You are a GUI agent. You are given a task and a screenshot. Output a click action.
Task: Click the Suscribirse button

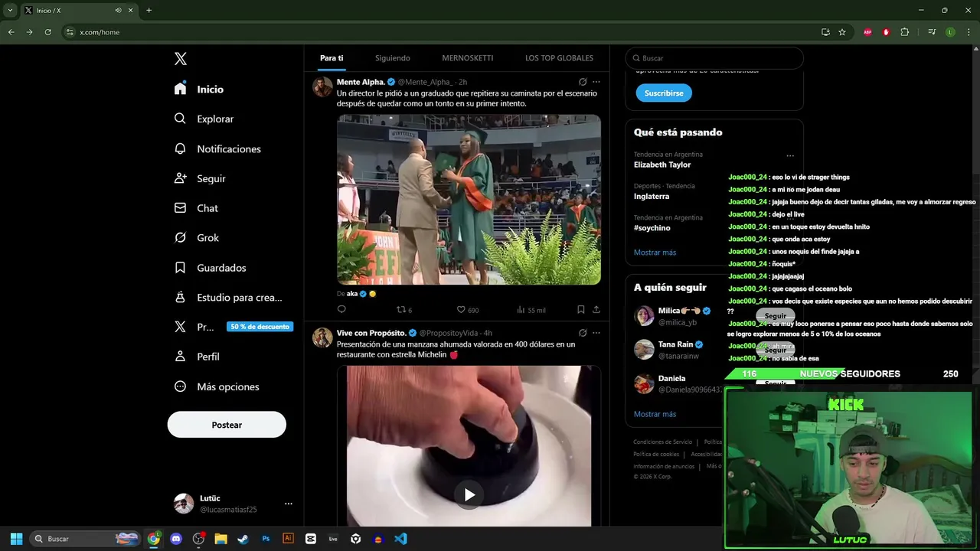click(664, 93)
